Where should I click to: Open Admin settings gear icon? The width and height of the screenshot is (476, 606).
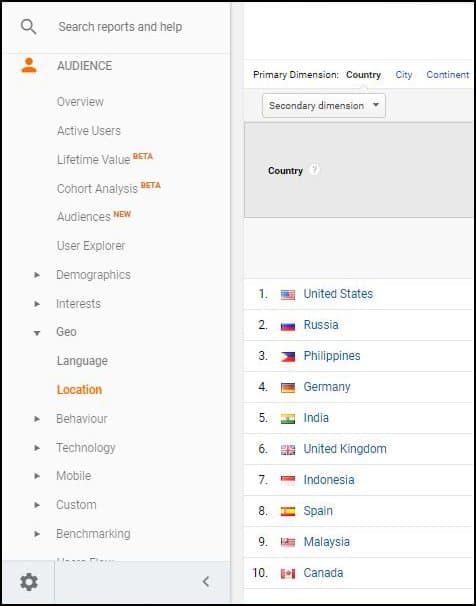tap(29, 582)
